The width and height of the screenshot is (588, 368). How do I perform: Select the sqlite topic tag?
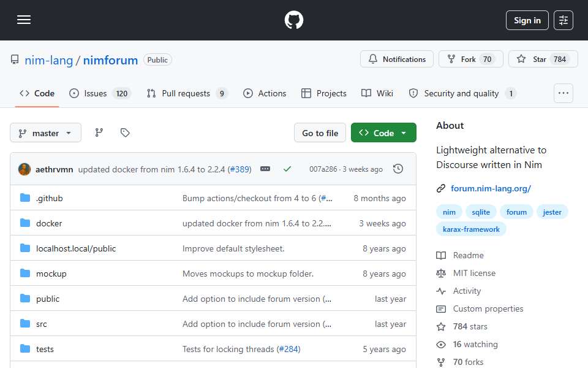click(x=481, y=212)
